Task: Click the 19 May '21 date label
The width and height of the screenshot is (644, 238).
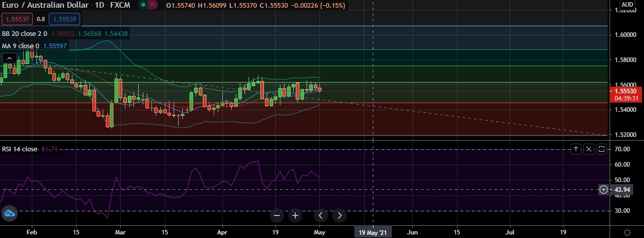Action: (x=373, y=232)
